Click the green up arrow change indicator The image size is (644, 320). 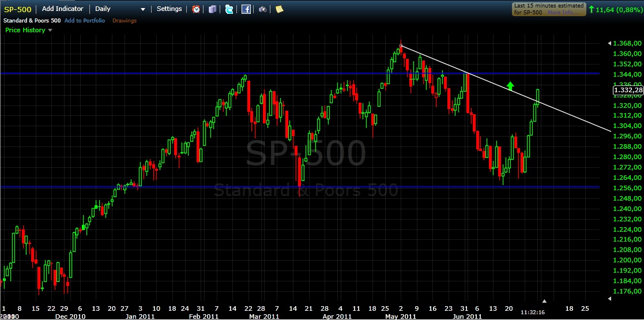pos(592,9)
